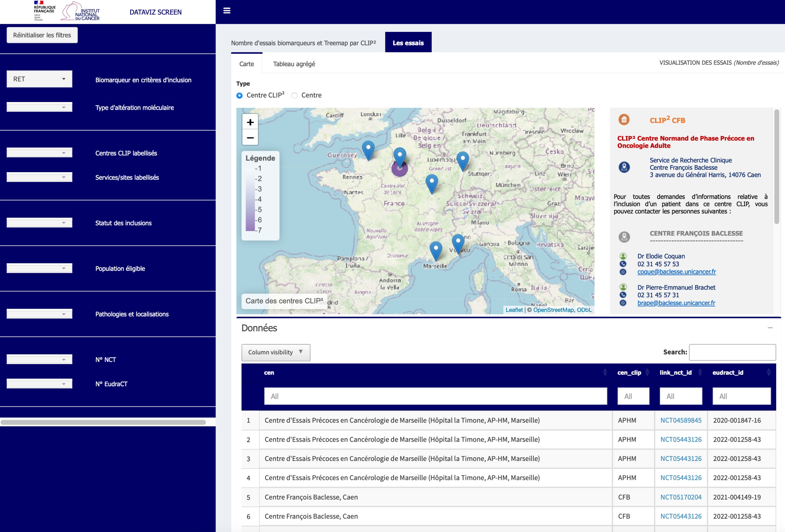
Task: Open the Population éligible dropdown
Action: point(40,268)
